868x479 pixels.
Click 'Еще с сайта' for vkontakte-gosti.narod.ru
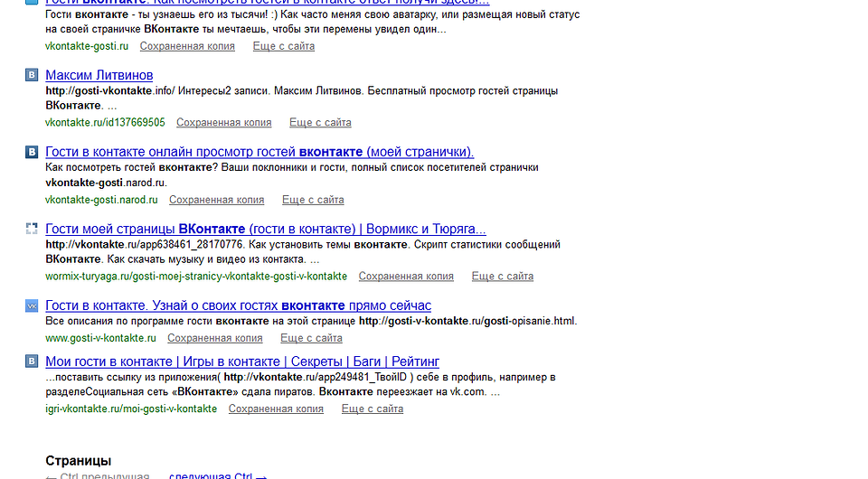click(x=313, y=200)
